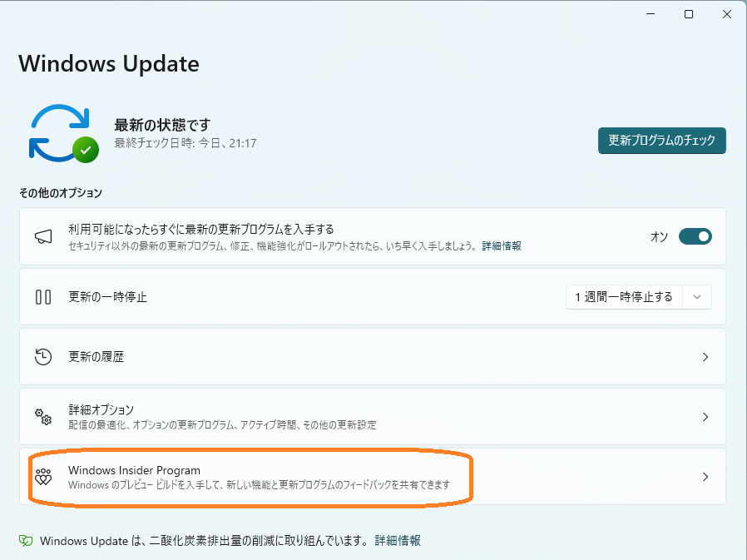Image resolution: width=747 pixels, height=560 pixels.
Task: Click the 最新の状態です status heading
Action: click(x=162, y=125)
